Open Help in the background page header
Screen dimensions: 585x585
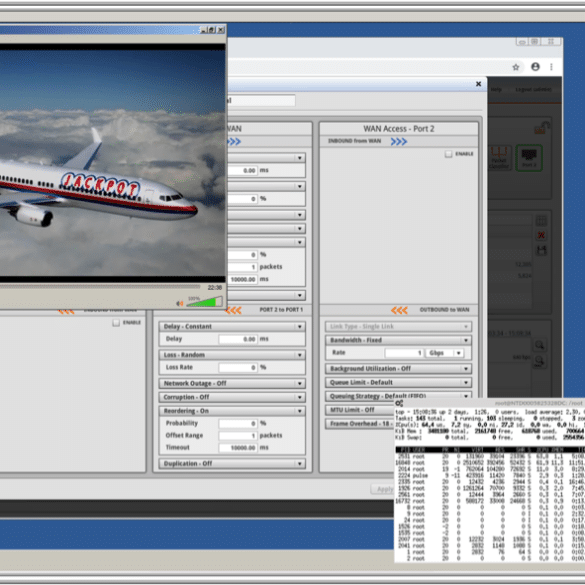tap(496, 90)
